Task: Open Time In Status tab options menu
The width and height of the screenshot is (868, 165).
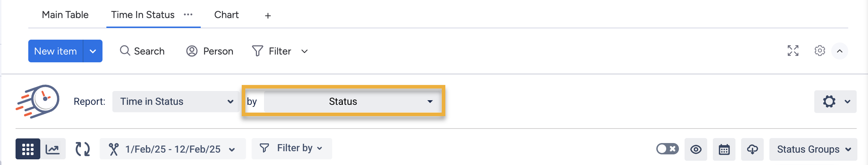Action: [x=188, y=15]
